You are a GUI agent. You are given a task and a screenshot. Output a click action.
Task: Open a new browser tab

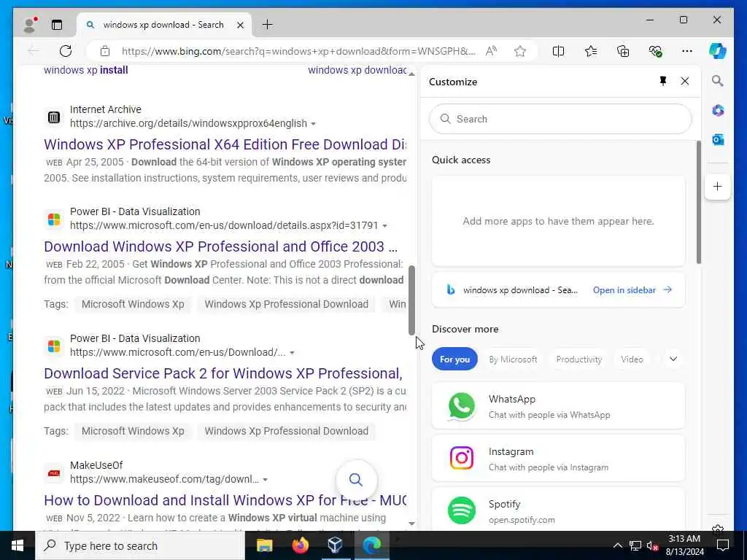pyautogui.click(x=268, y=25)
